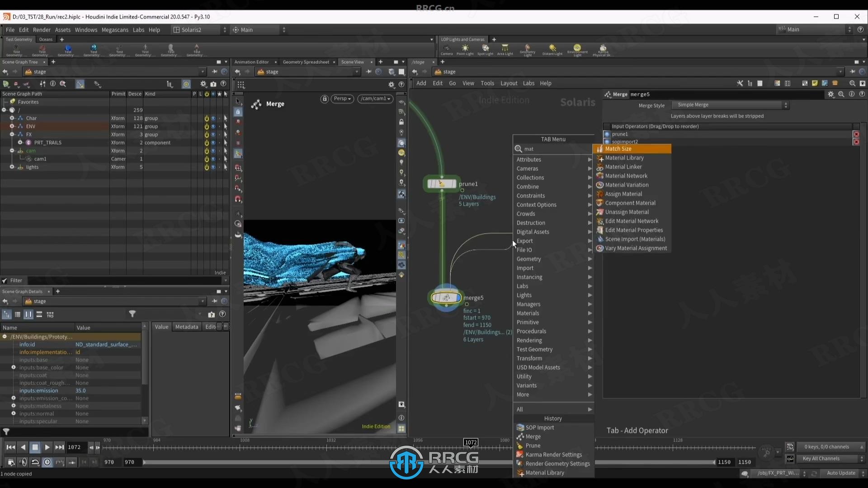The width and height of the screenshot is (868, 488).
Task: Jump to first frame button
Action: pyautogui.click(x=10, y=447)
